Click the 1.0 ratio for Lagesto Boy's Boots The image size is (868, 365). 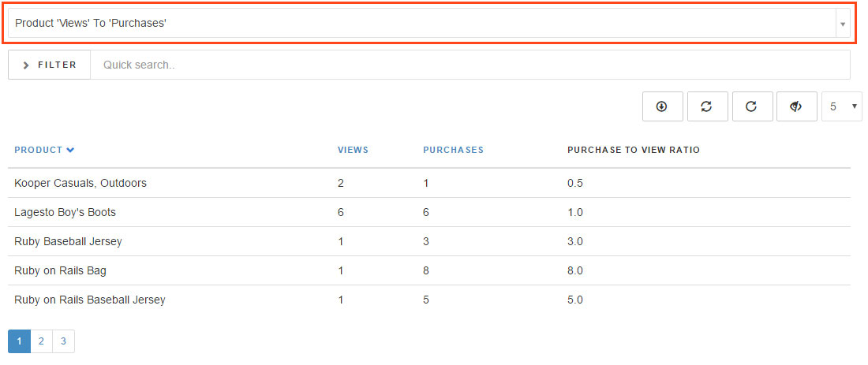pyautogui.click(x=575, y=212)
